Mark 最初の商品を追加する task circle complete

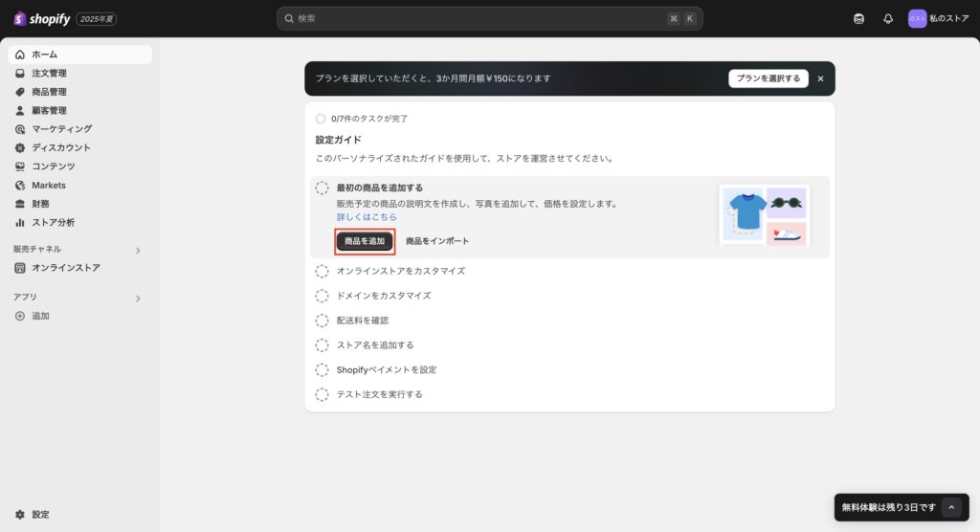coord(323,188)
